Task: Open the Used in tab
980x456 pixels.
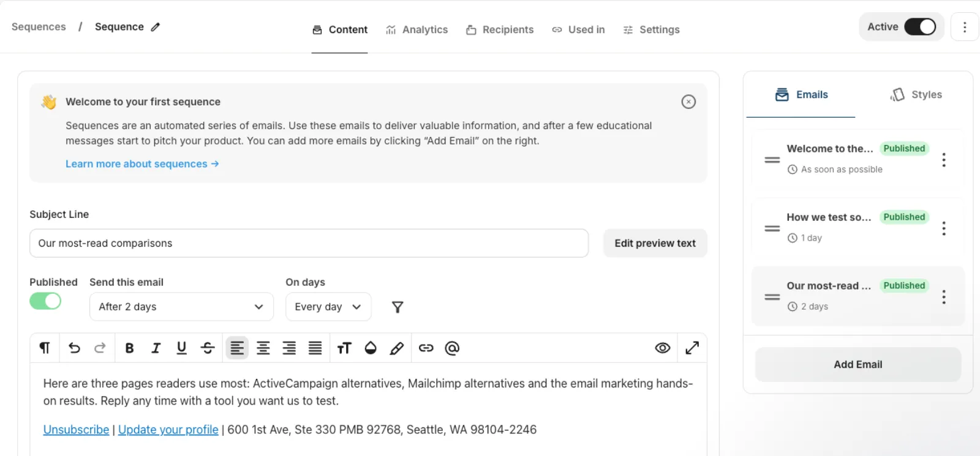Action: point(578,29)
